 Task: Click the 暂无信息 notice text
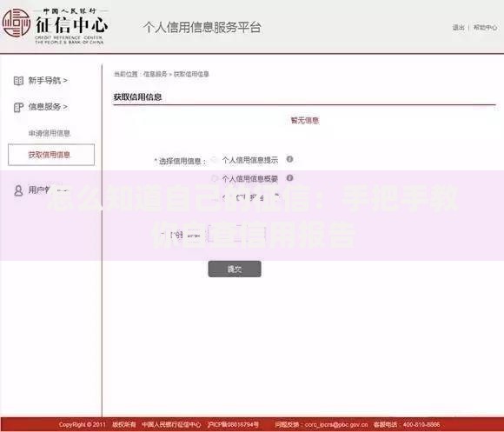tap(305, 120)
